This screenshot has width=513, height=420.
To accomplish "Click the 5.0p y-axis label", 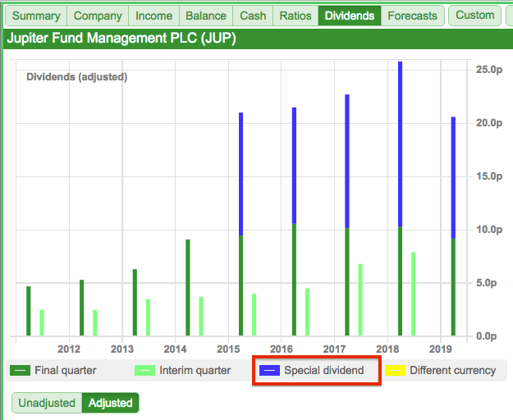I will 487,283.
